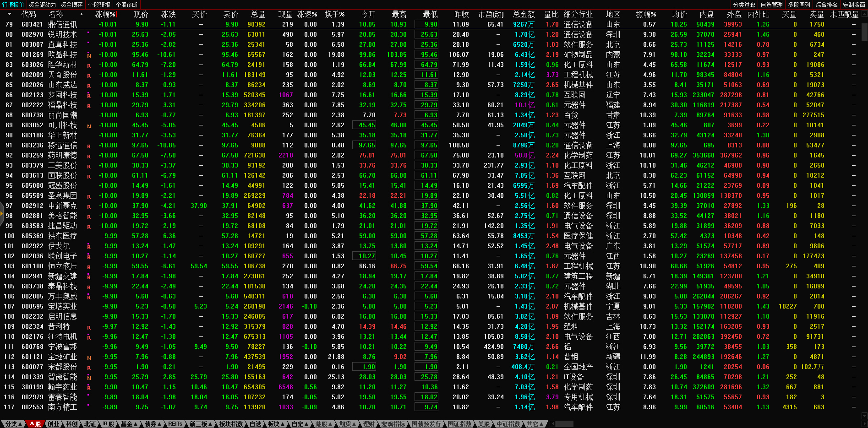Open 分类过滤 filter button
The width and height of the screenshot is (868, 428).
click(x=744, y=5)
